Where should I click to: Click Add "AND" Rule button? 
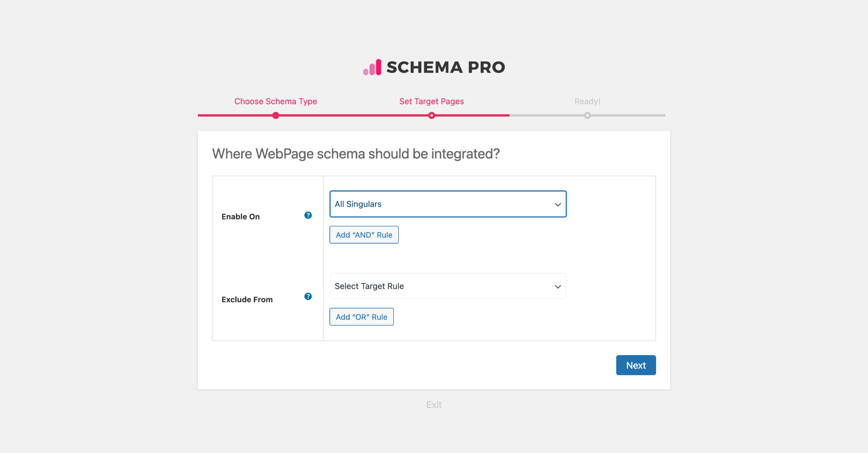[x=364, y=235]
